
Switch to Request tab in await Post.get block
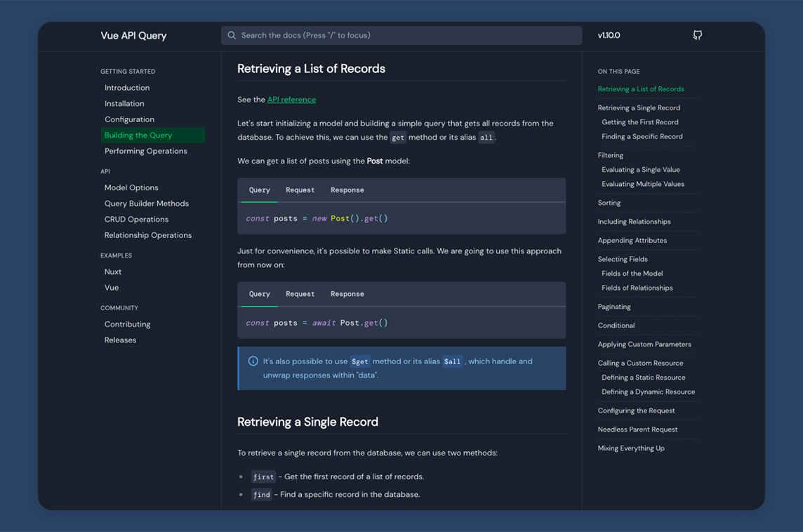coord(300,294)
